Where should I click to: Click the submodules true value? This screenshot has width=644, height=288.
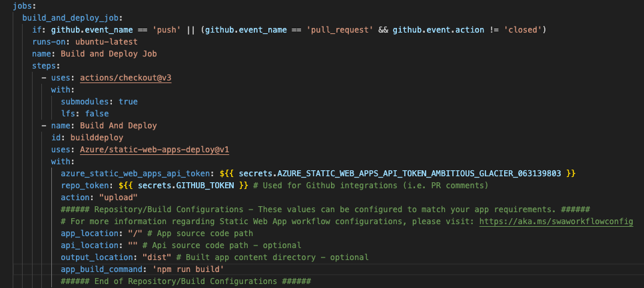click(128, 102)
